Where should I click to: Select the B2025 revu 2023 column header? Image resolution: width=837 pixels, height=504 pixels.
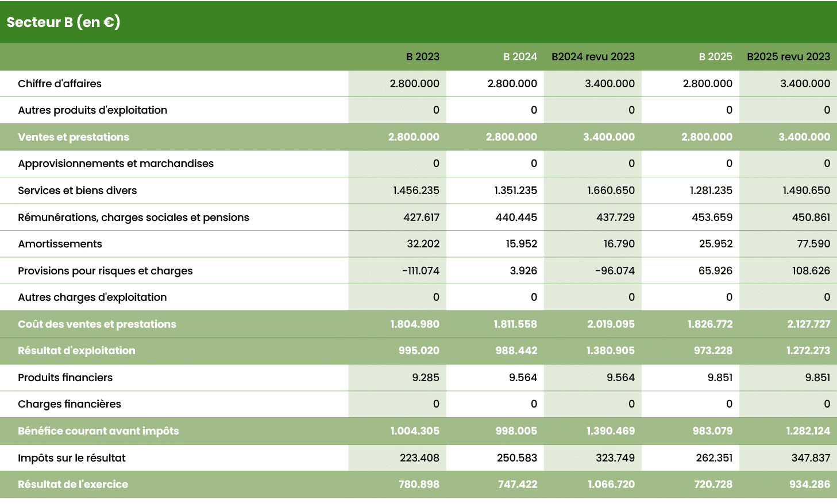pyautogui.click(x=788, y=56)
